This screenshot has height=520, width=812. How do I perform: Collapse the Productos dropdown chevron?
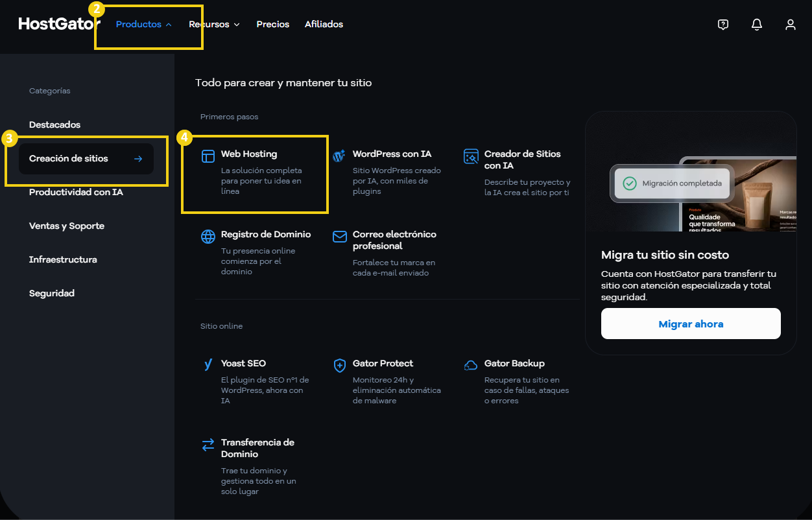coord(169,25)
